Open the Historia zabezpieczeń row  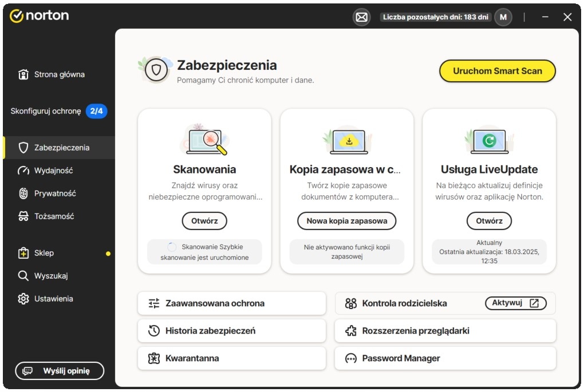232,331
